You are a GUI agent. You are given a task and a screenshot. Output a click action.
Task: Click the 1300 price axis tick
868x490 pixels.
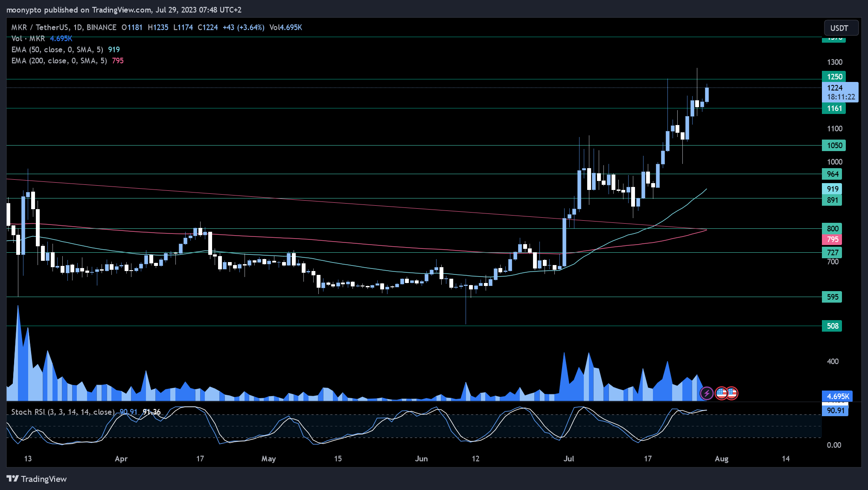(x=835, y=62)
